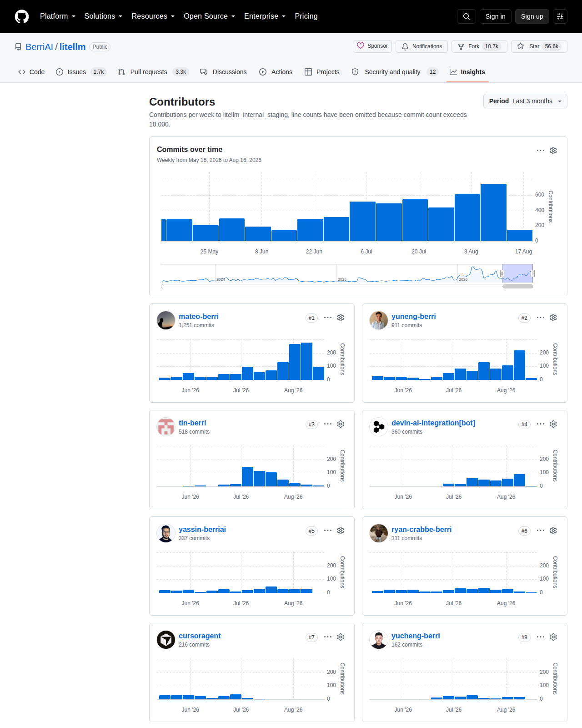
Task: Click the left handle of timeline range selector
Action: (502, 273)
